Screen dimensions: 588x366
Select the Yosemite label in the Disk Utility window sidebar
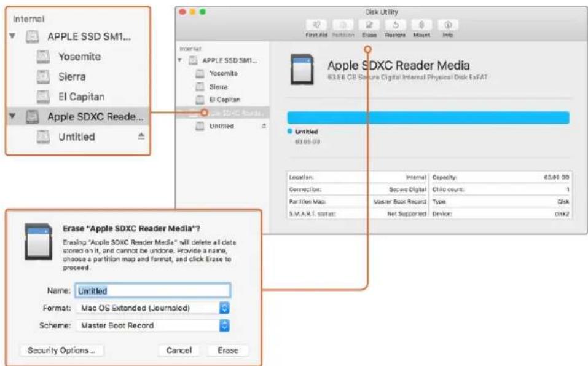[x=224, y=74]
